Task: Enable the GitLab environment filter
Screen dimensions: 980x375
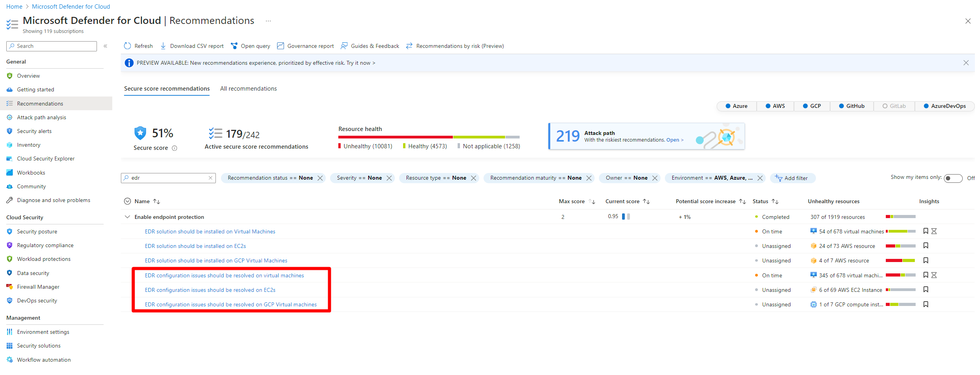Action: (894, 106)
